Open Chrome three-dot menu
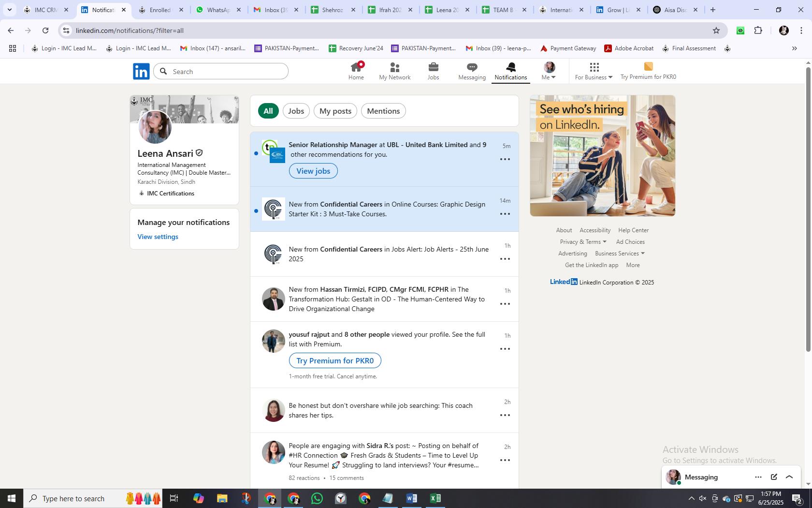The height and width of the screenshot is (508, 812). click(801, 30)
